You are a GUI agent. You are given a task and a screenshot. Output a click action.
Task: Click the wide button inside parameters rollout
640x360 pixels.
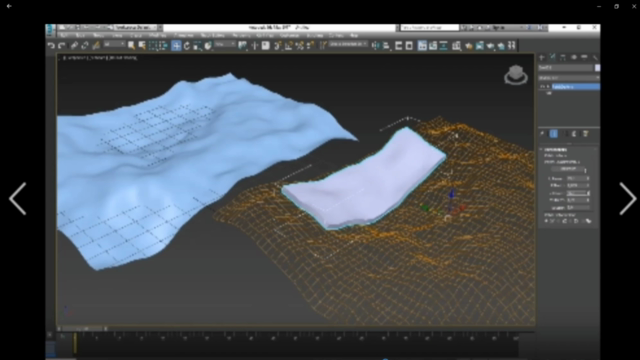coord(568,168)
